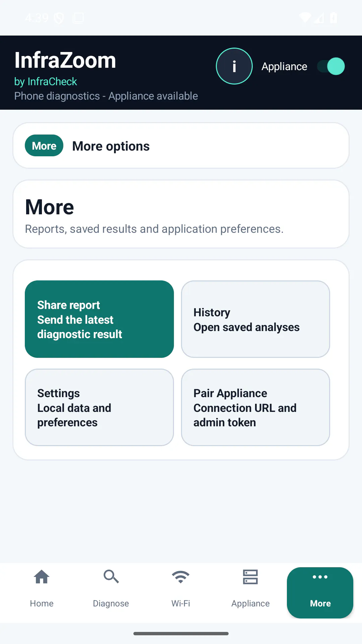The image size is (362, 644).
Task: Tap the status bar Wi-Fi indicator
Action: click(305, 17)
